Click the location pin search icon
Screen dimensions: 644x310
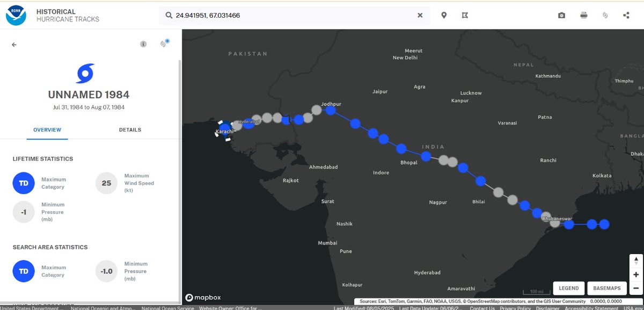444,16
